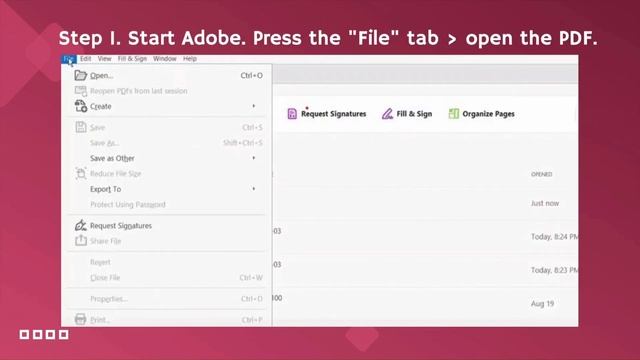This screenshot has height=360, width=640.
Task: Click the Share File upload icon
Action: pos(81,240)
